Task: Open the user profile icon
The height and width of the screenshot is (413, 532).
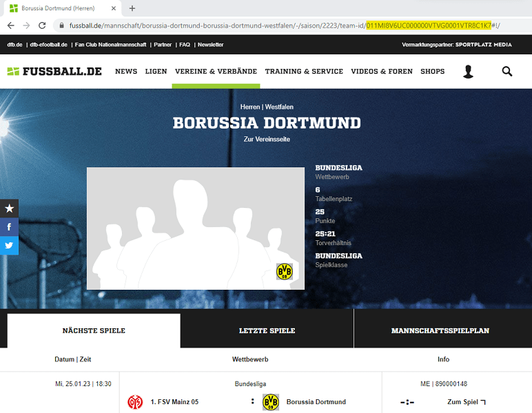Action: (x=468, y=72)
